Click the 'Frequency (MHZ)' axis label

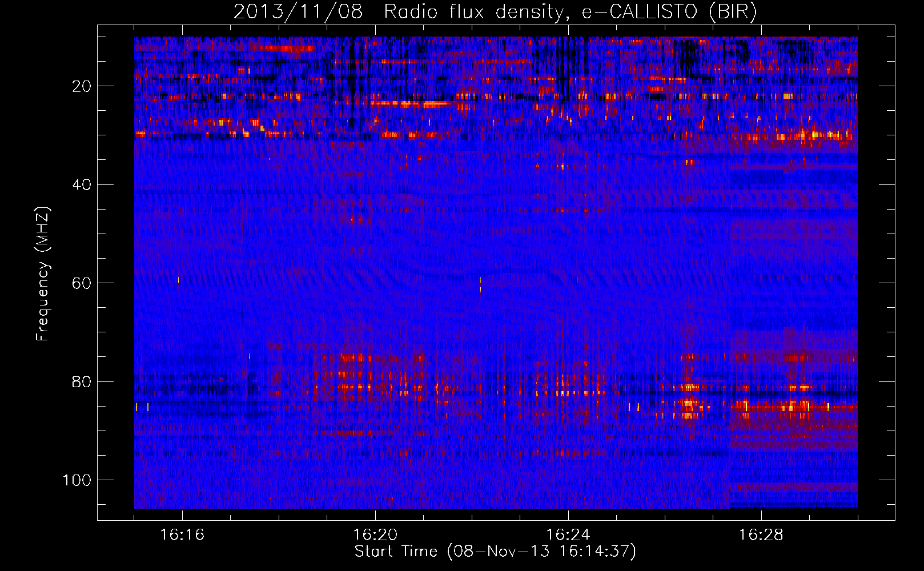[43, 274]
